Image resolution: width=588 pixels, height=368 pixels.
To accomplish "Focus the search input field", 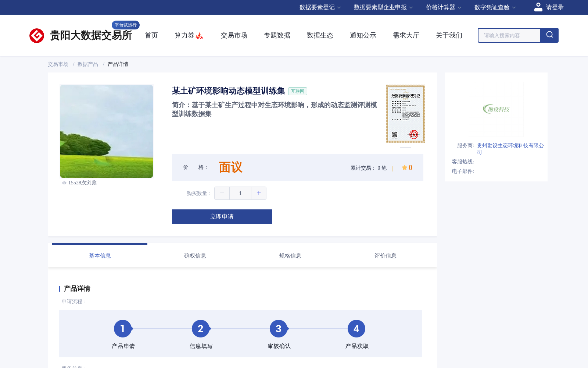I will (x=509, y=35).
